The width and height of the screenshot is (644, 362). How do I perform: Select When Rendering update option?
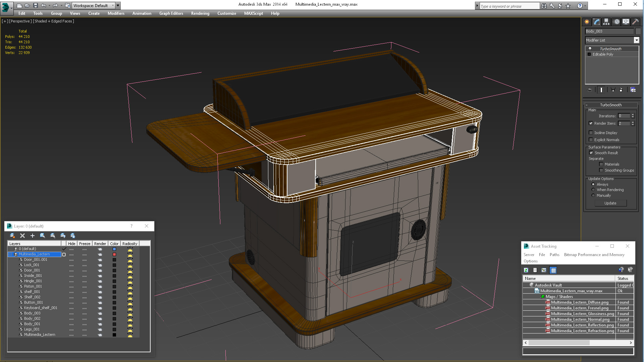pyautogui.click(x=593, y=190)
